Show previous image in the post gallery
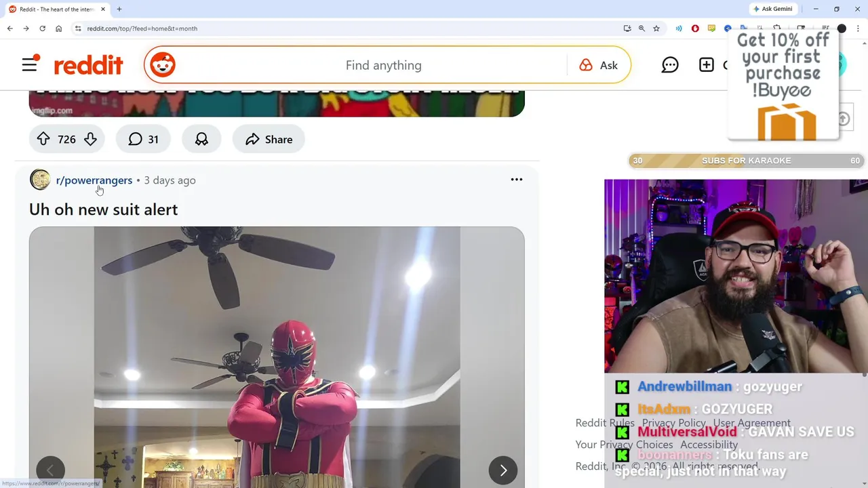This screenshot has height=488, width=868. [x=50, y=470]
